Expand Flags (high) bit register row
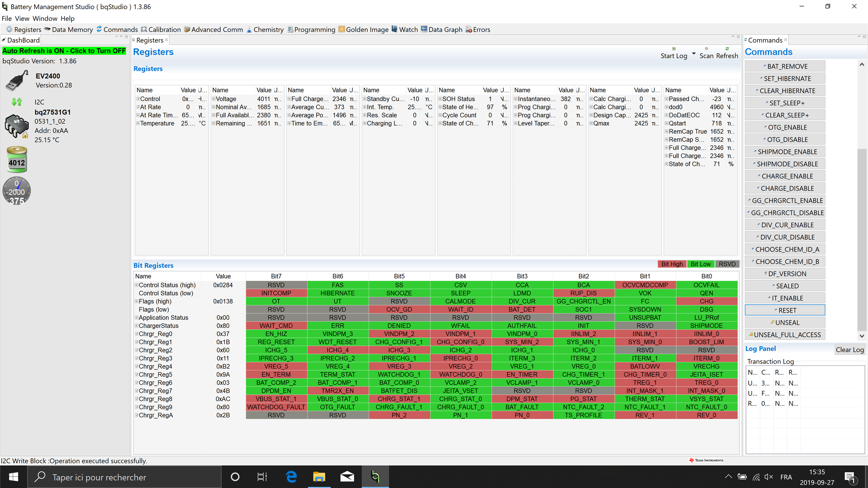The image size is (868, 488). (x=137, y=301)
